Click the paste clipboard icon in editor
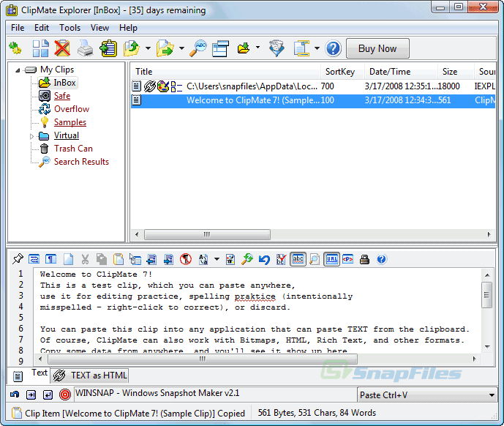Screen dimensions: 504x426 (x=119, y=259)
